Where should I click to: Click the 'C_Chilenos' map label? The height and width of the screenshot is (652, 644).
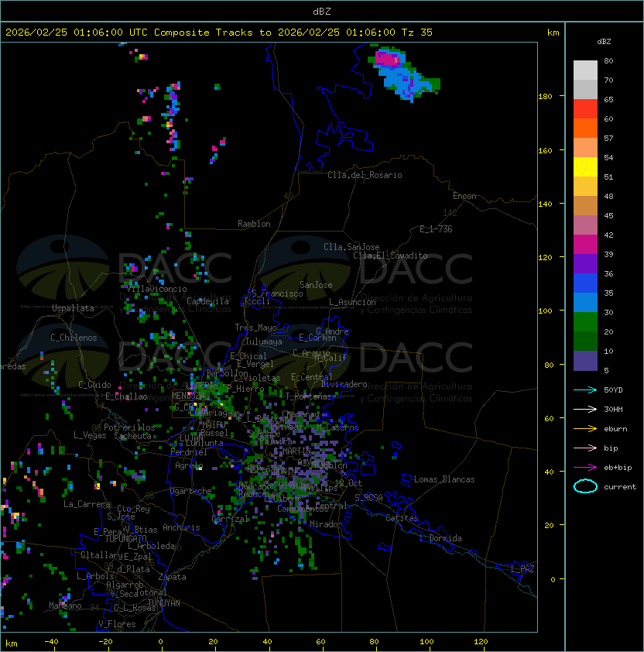74,338
